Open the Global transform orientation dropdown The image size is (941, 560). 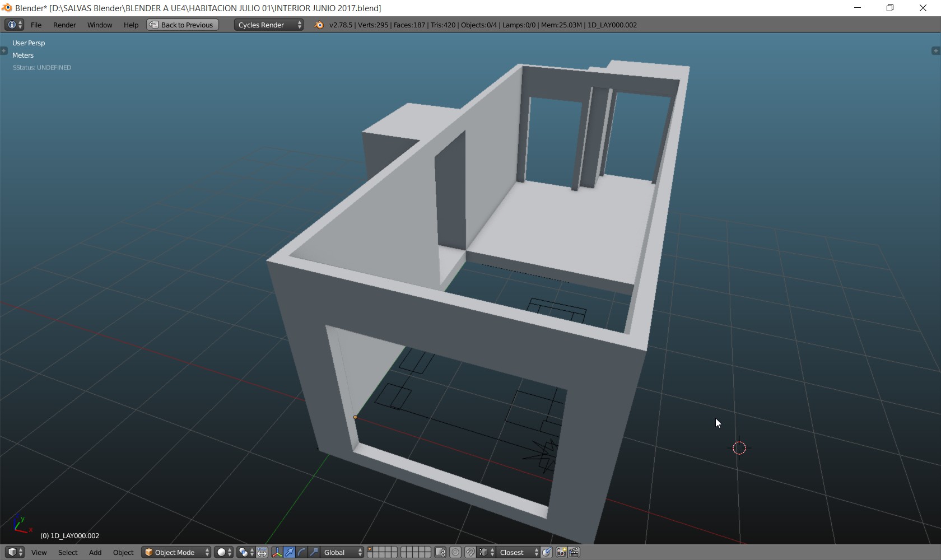click(342, 552)
